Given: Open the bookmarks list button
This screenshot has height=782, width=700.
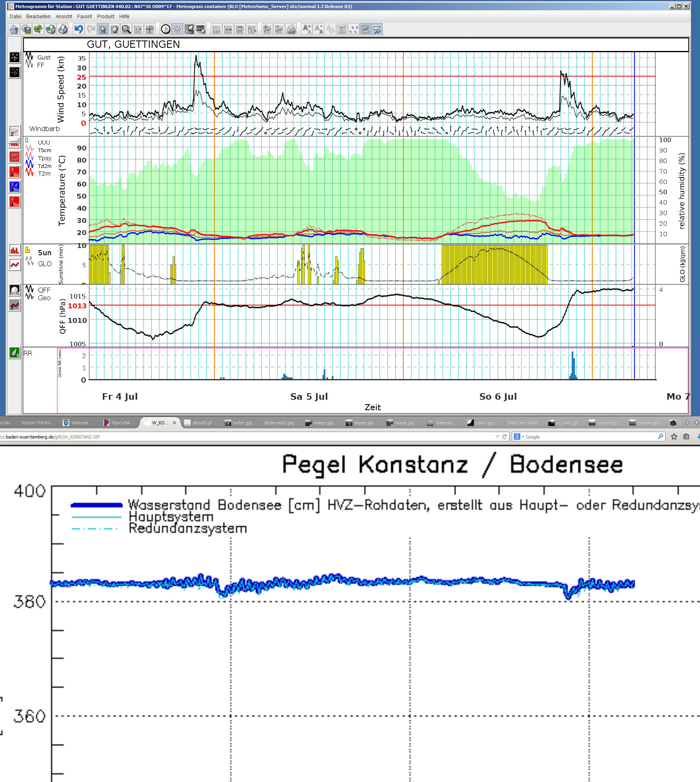Looking at the screenshot, I should pos(686,437).
